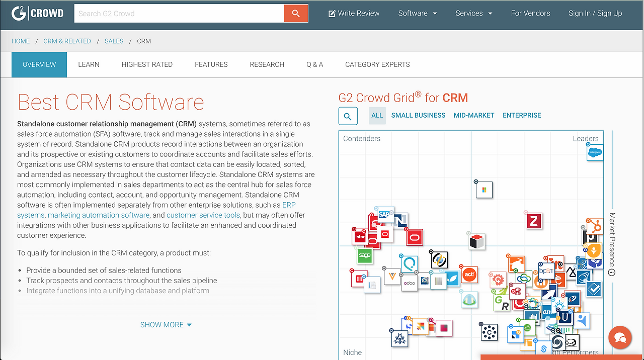Open the CATEGORY EXPERTS tab
Image resolution: width=644 pixels, height=360 pixels.
(377, 64)
